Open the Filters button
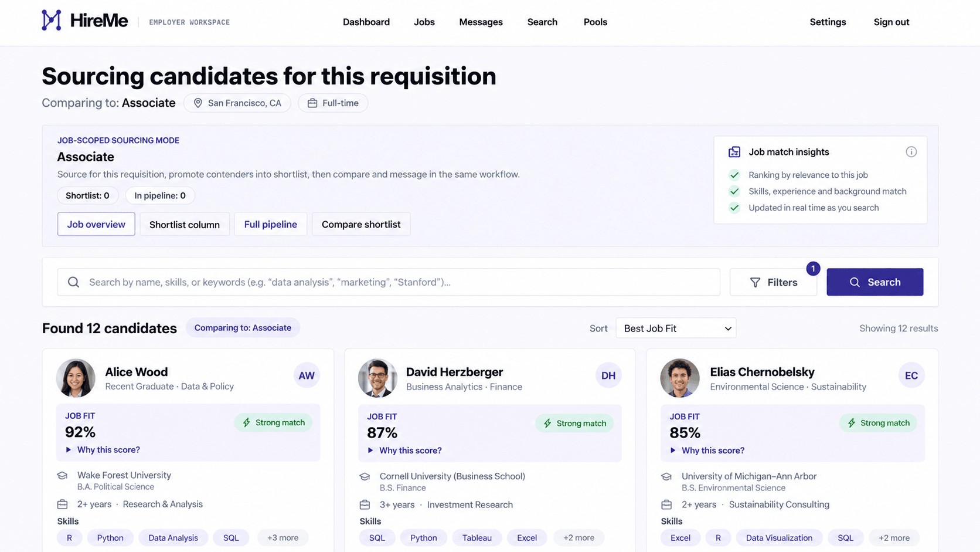The height and width of the screenshot is (552, 980). coord(773,282)
